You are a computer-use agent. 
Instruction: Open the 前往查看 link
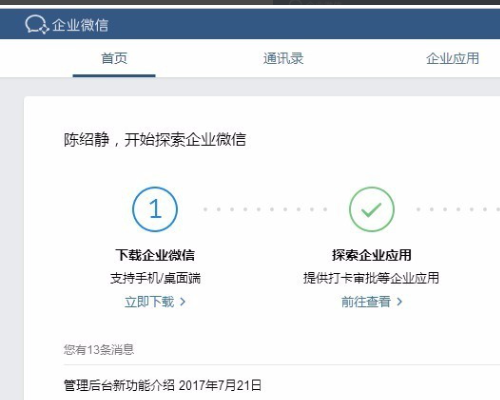coord(372,302)
